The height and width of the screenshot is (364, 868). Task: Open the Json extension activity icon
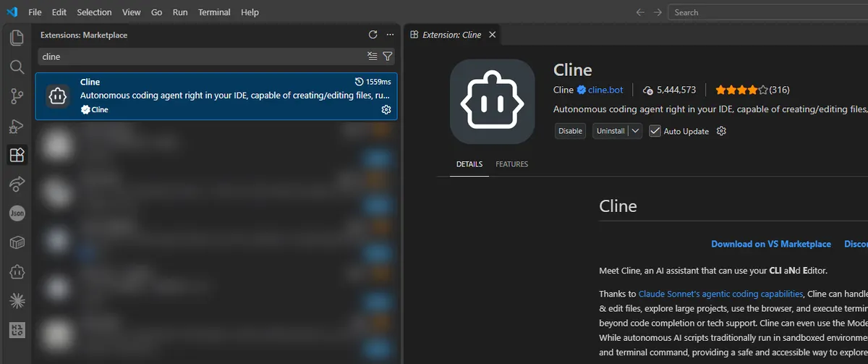(x=17, y=213)
